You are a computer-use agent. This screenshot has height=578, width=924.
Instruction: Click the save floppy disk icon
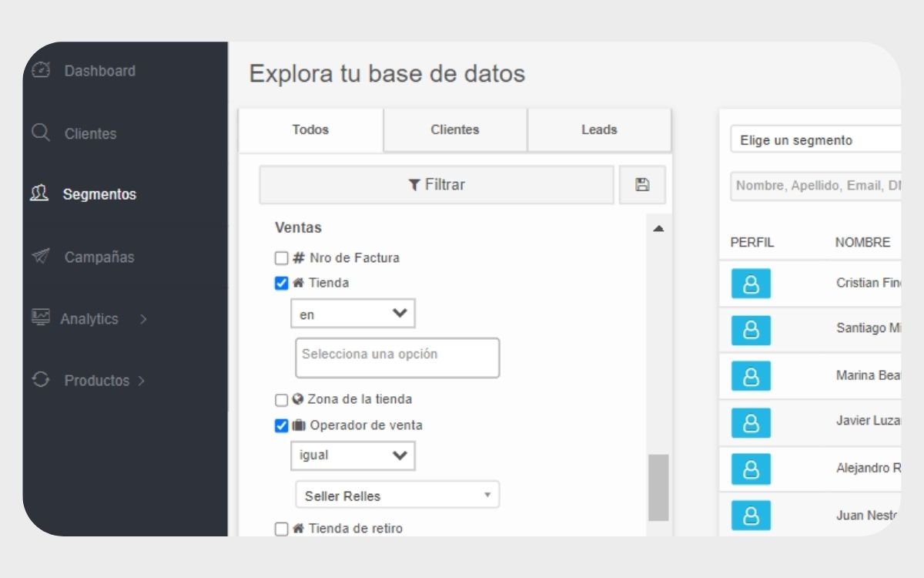click(x=642, y=185)
